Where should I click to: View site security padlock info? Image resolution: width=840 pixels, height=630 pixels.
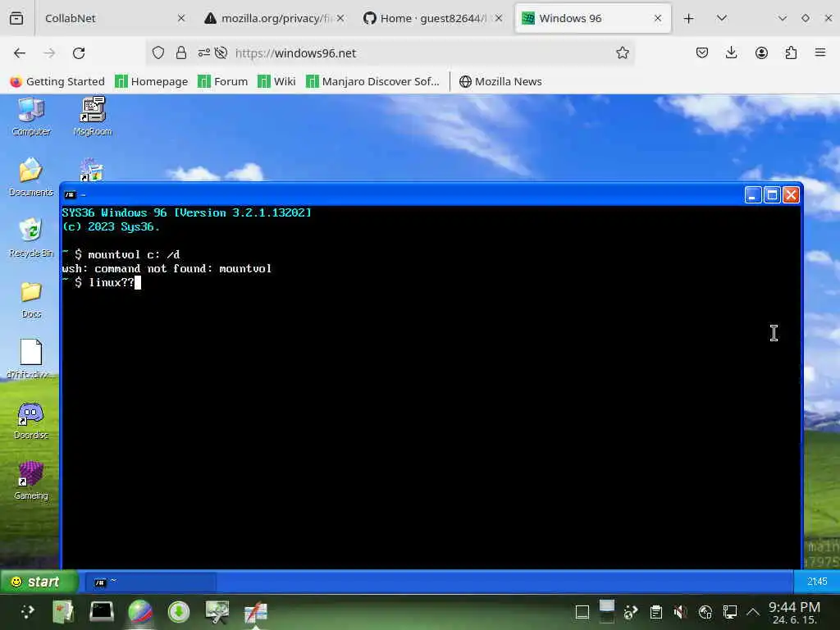[x=181, y=53]
